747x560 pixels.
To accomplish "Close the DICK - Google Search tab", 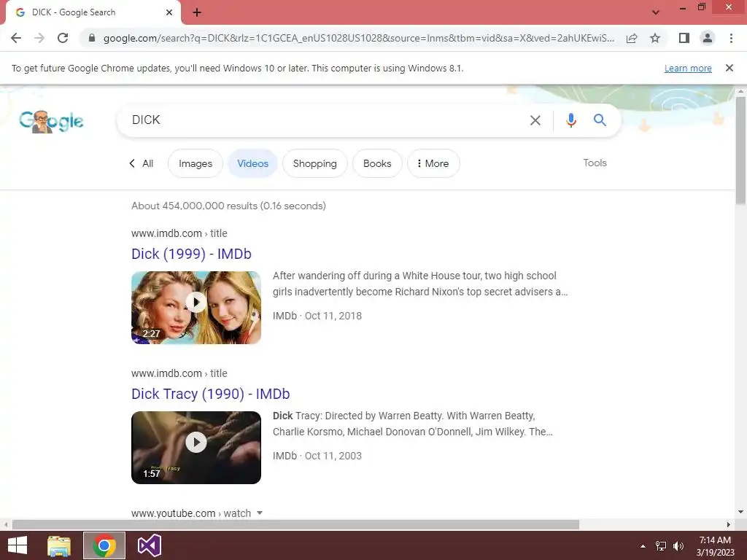I will coord(169,12).
